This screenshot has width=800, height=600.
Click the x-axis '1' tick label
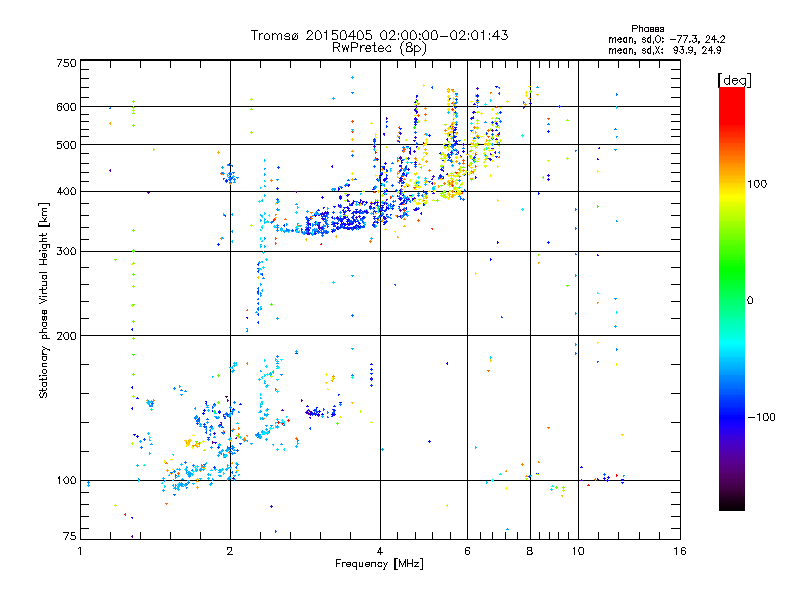point(80,551)
